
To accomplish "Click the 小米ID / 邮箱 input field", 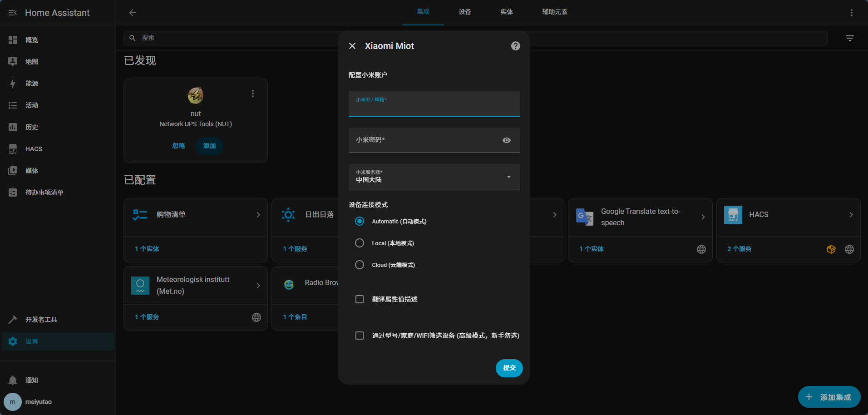I will (434, 107).
